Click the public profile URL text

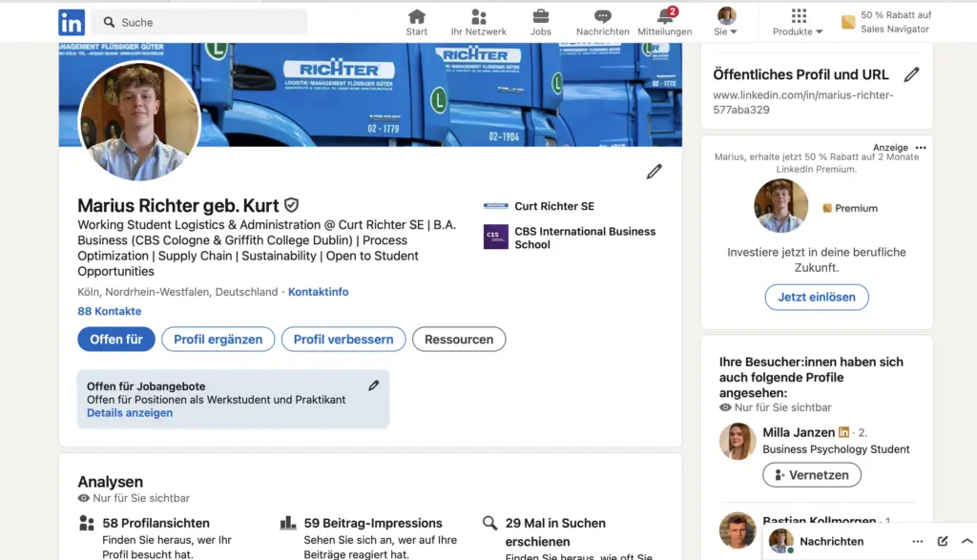[803, 102]
